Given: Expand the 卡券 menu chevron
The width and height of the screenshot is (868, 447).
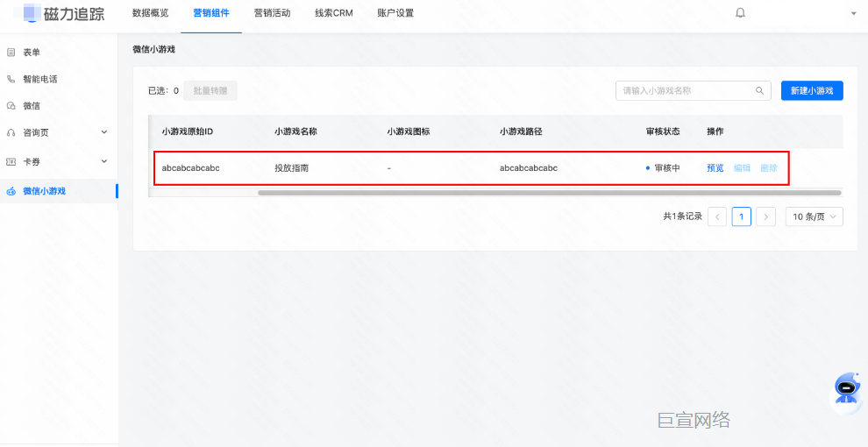Looking at the screenshot, I should (104, 161).
